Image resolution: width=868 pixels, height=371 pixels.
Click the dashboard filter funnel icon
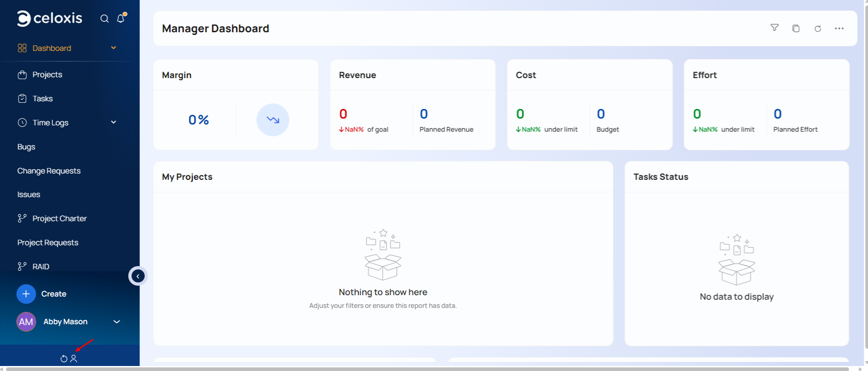[774, 28]
